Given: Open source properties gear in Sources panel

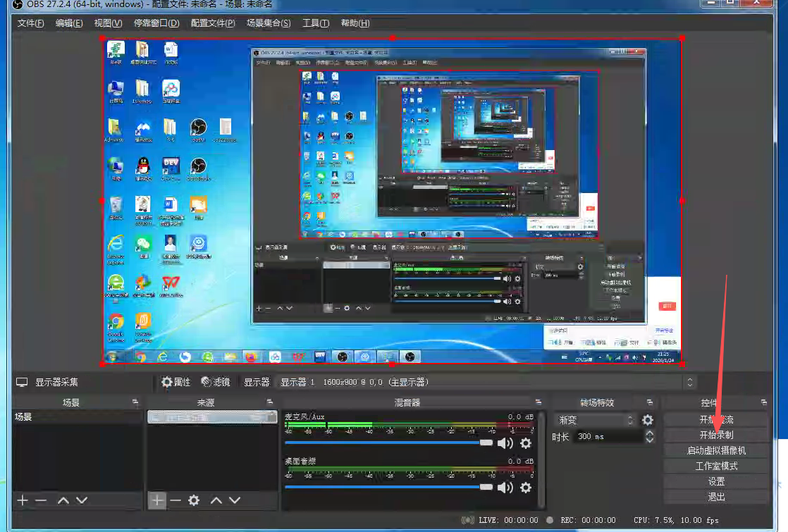Looking at the screenshot, I should [194, 500].
